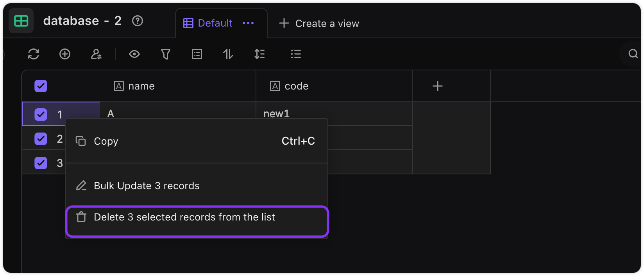This screenshot has height=276, width=644.
Task: Open the Default view options ellipsis
Action: 248,23
